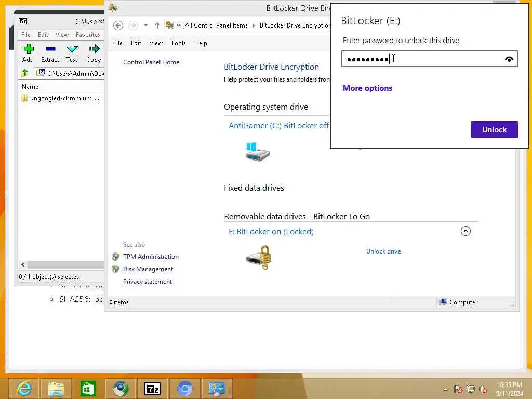Open Control Panel File menu

coord(118,43)
